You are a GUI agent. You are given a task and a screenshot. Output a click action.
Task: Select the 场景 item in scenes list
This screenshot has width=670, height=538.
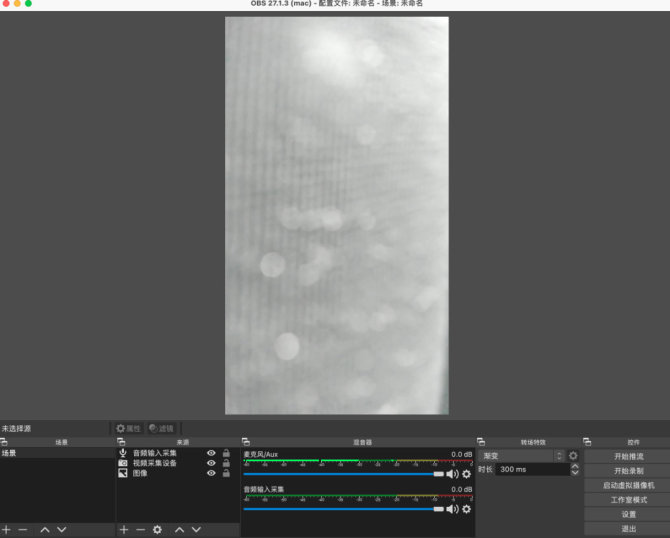coord(57,453)
